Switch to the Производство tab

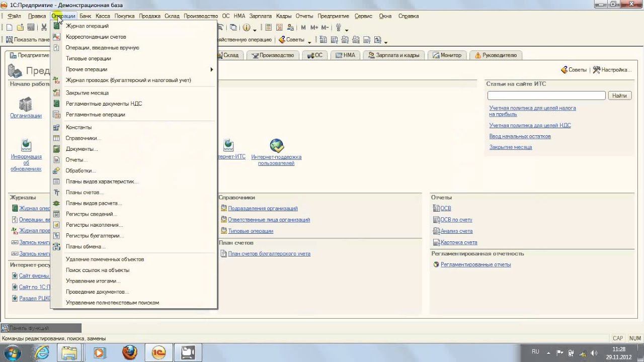point(272,55)
